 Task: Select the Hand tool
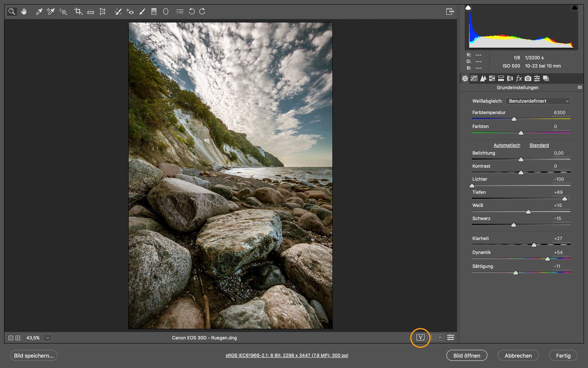tap(24, 11)
